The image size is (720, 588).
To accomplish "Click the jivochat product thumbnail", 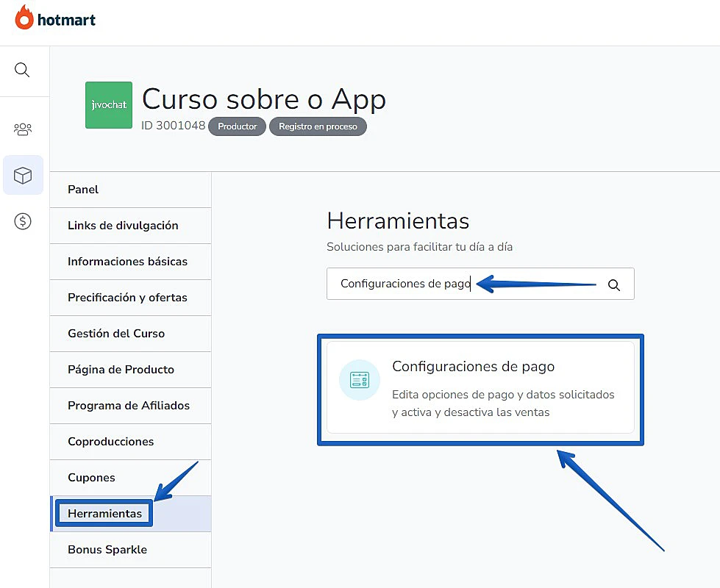I will (x=109, y=105).
